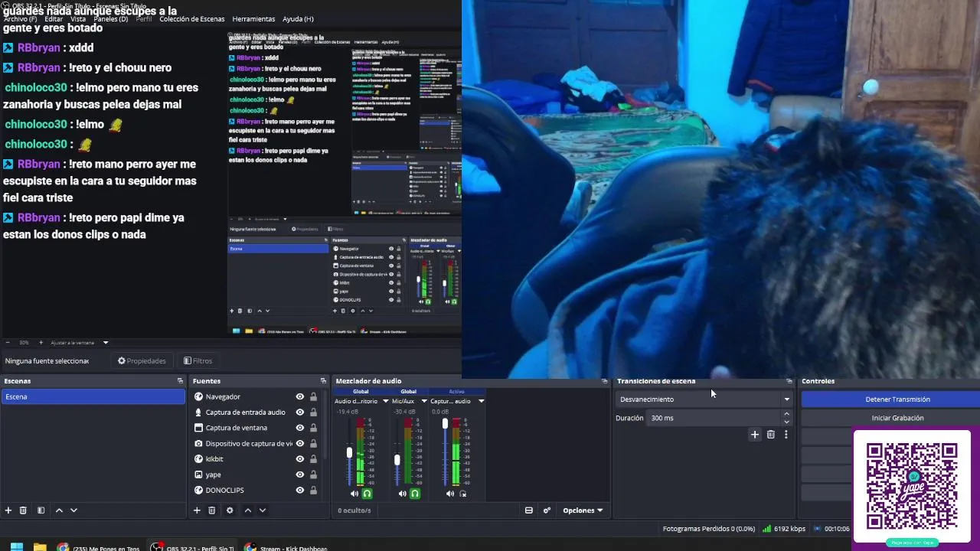Remove the scene transition with the trash icon
This screenshot has width=980, height=551.
click(x=771, y=435)
